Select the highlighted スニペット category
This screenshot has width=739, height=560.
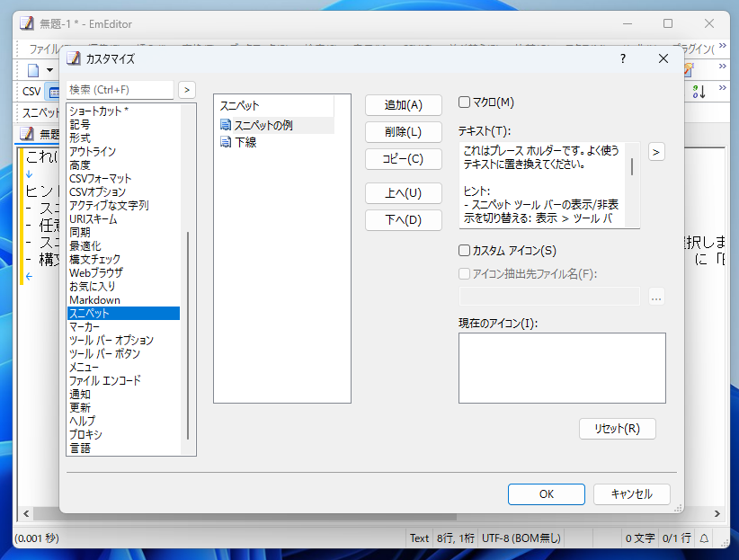tap(123, 313)
